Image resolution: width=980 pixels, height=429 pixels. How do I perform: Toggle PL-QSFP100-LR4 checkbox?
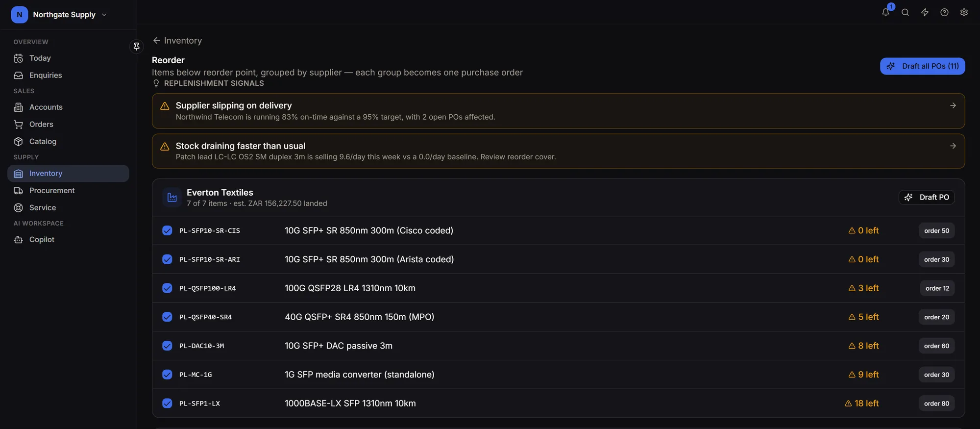pos(167,288)
